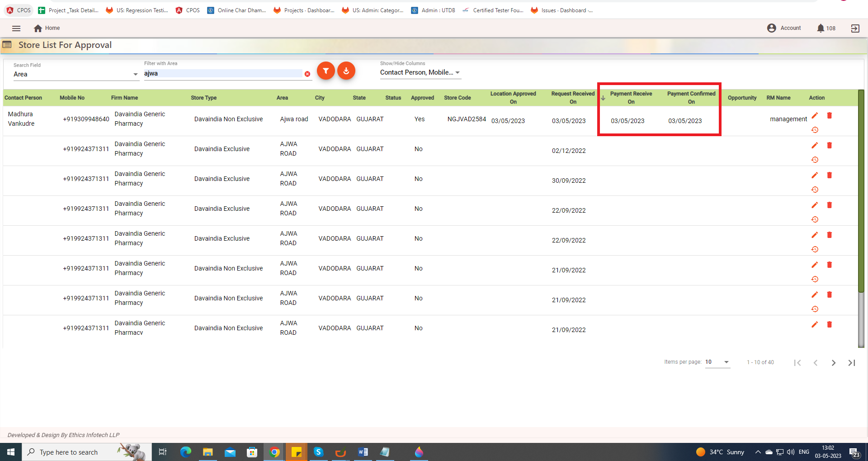868x461 pixels.
Task: Change the items per page dropdown
Action: coord(717,362)
